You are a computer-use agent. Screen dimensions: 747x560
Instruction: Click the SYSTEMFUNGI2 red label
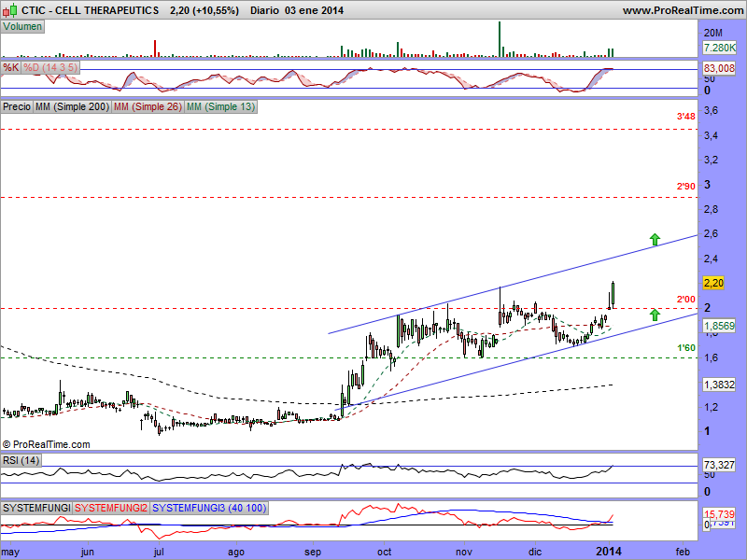click(111, 508)
